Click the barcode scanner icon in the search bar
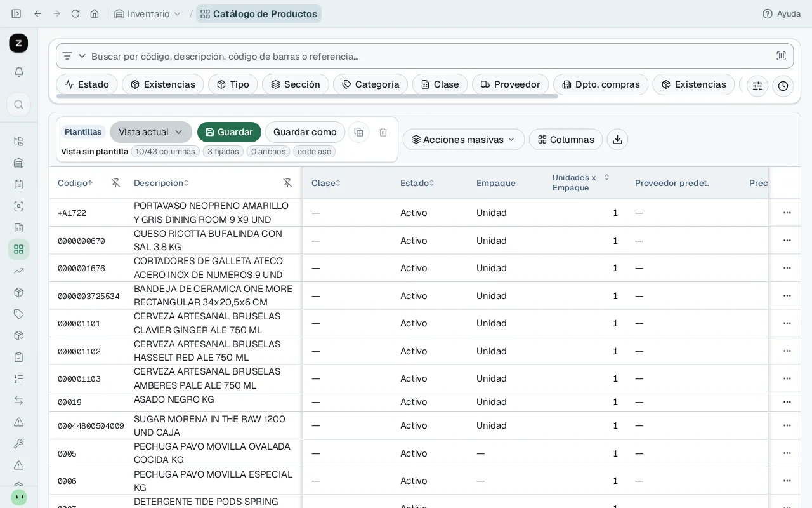This screenshot has height=508, width=812. click(x=781, y=56)
